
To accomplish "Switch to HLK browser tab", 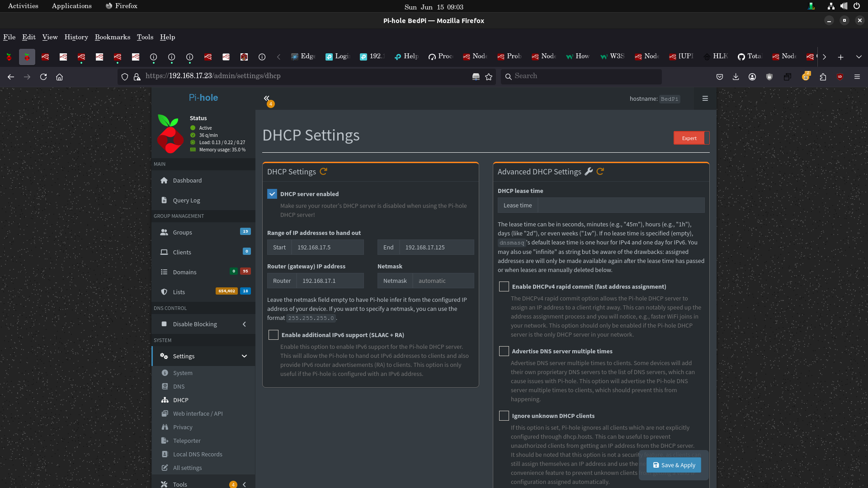I will [x=716, y=56].
